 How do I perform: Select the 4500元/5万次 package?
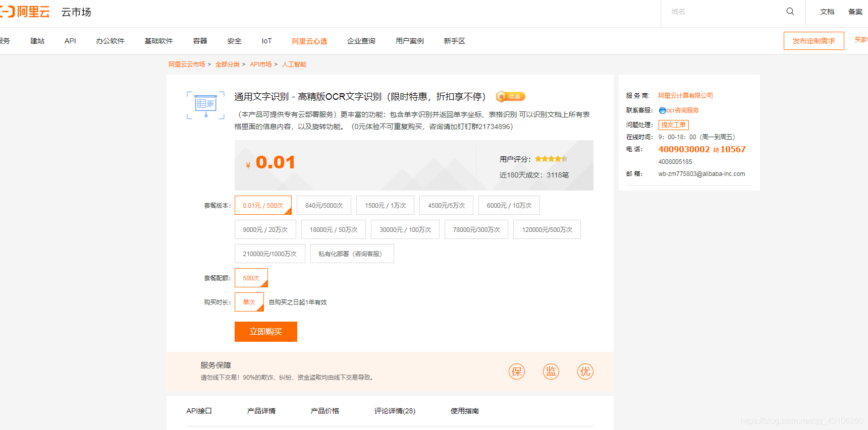pyautogui.click(x=447, y=205)
